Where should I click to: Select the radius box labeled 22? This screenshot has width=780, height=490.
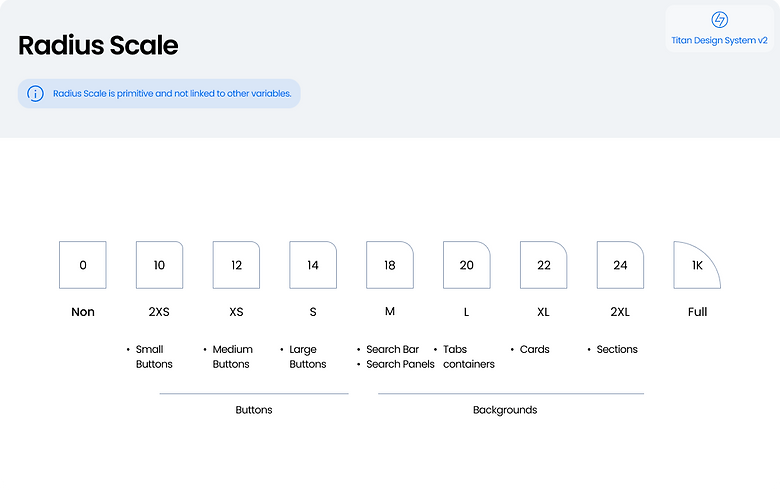coord(544,265)
